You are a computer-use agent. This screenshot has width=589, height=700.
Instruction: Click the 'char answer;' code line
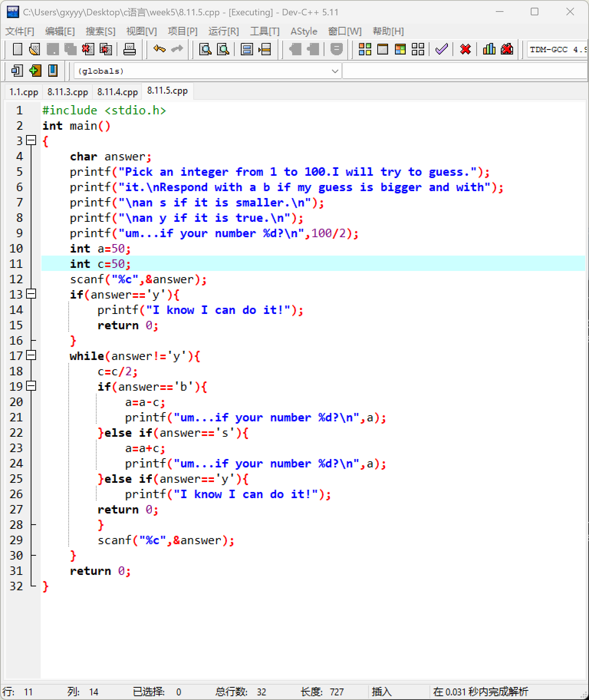[x=111, y=156]
